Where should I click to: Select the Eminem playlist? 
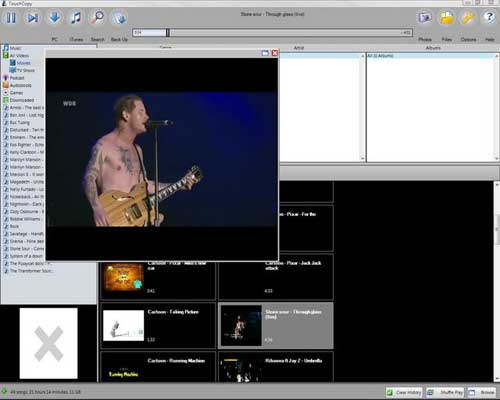pyautogui.click(x=26, y=137)
